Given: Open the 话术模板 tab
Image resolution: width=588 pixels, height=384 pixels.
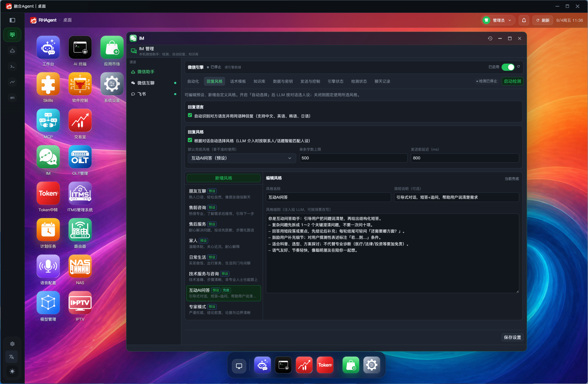Looking at the screenshot, I should [x=238, y=81].
